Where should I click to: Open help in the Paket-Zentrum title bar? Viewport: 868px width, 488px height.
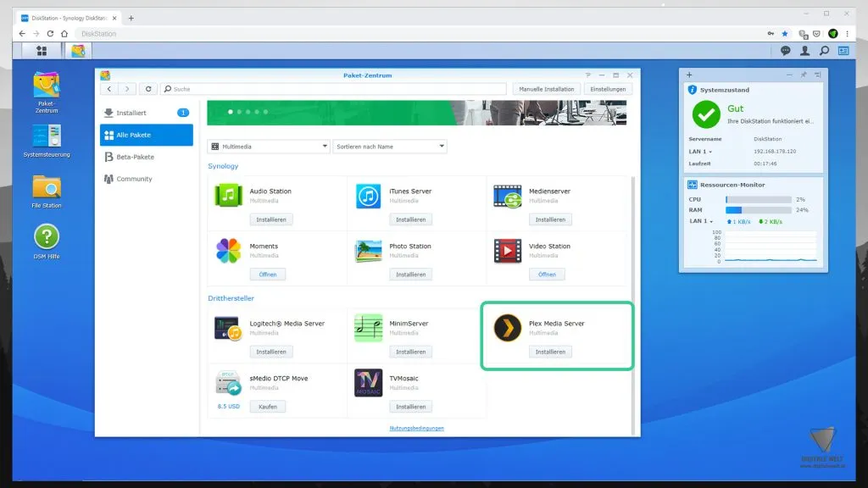point(588,75)
